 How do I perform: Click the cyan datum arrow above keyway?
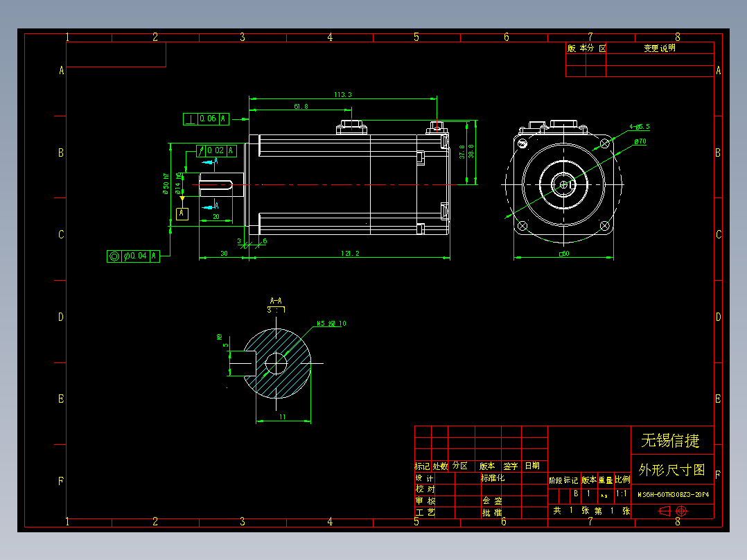point(208,162)
